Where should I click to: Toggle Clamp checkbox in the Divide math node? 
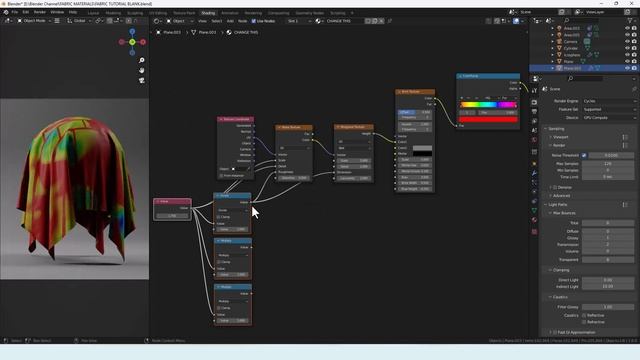[x=219, y=217]
